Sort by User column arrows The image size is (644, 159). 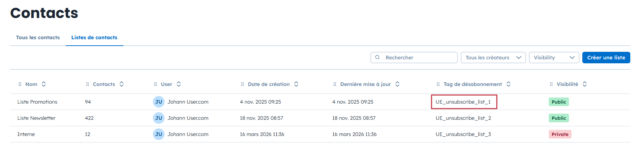pyautogui.click(x=179, y=84)
